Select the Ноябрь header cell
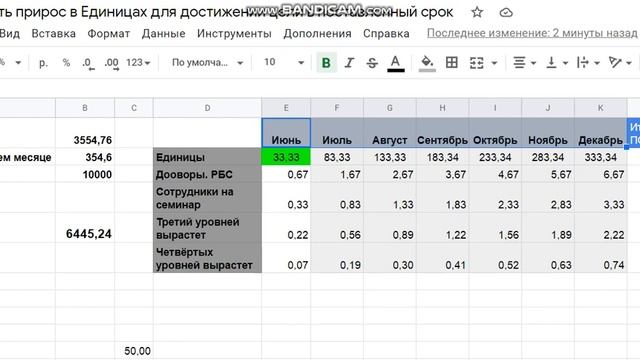640x360 pixels. point(548,133)
